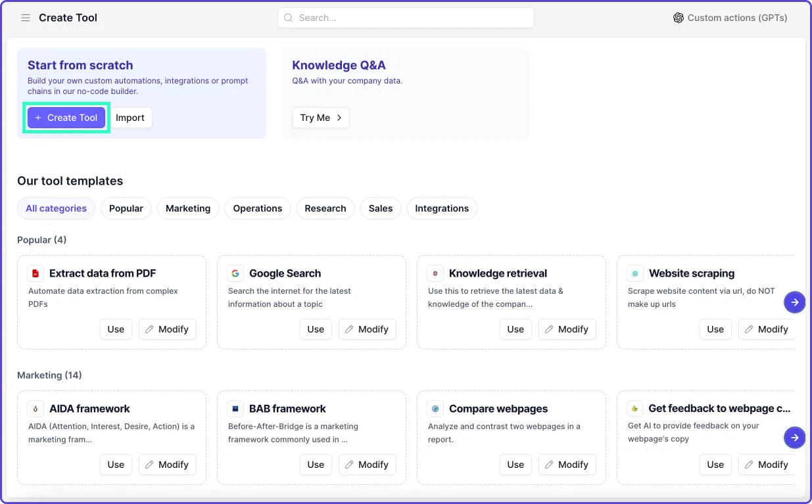This screenshot has width=812, height=504.
Task: Select the Marketing category tab
Action: pyautogui.click(x=188, y=208)
